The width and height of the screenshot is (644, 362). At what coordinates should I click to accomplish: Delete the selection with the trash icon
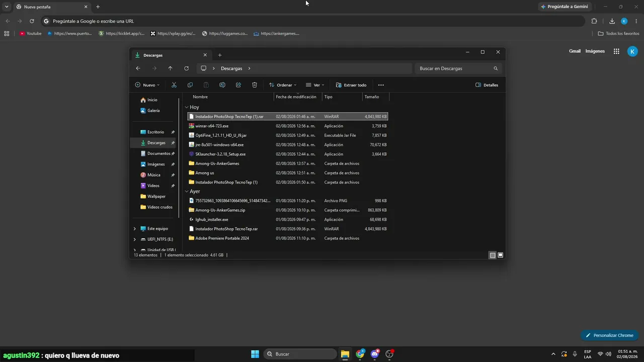pyautogui.click(x=255, y=85)
